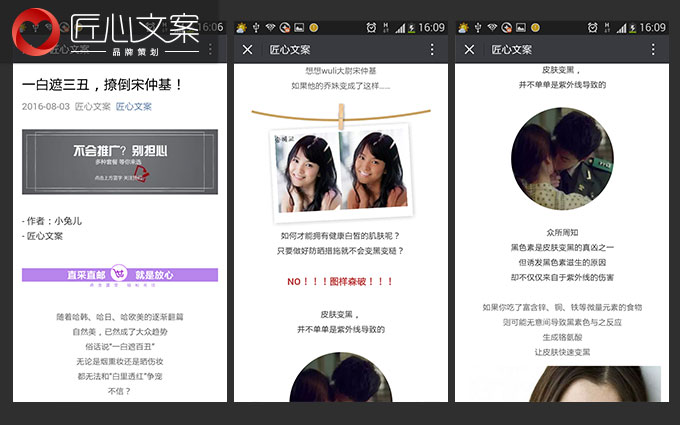Open the hanging before-after girl photo
The height and width of the screenshot is (425, 680).
click(341, 173)
